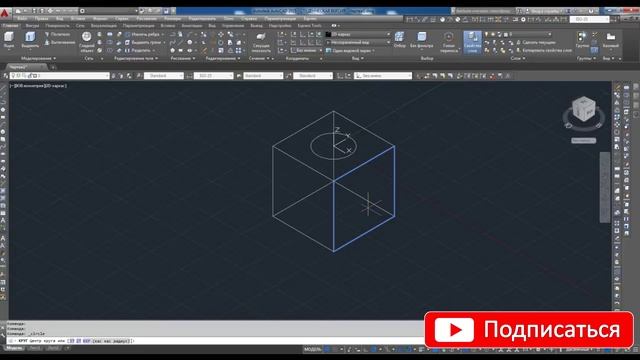Switch to the Модель layout tab
This screenshot has width=640, height=360.
(x=14, y=348)
